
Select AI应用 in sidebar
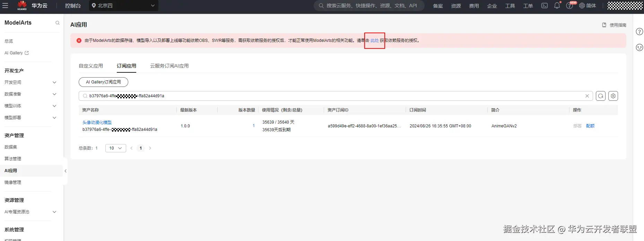[x=31, y=171]
